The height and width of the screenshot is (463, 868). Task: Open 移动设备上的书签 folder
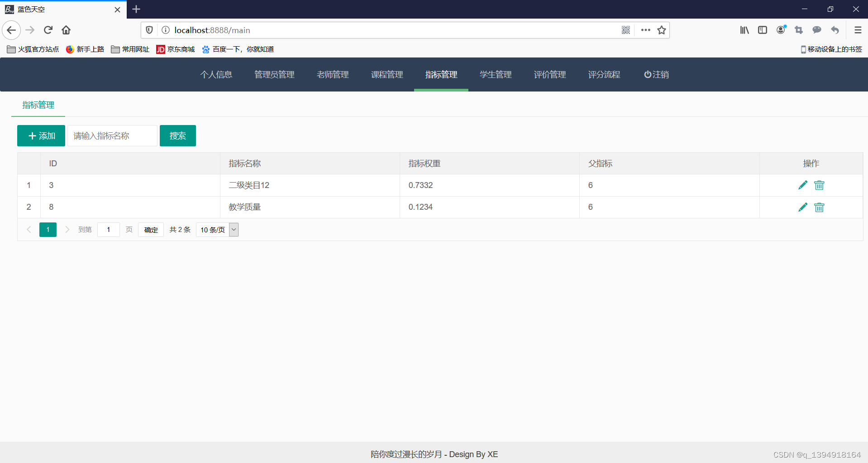831,49
